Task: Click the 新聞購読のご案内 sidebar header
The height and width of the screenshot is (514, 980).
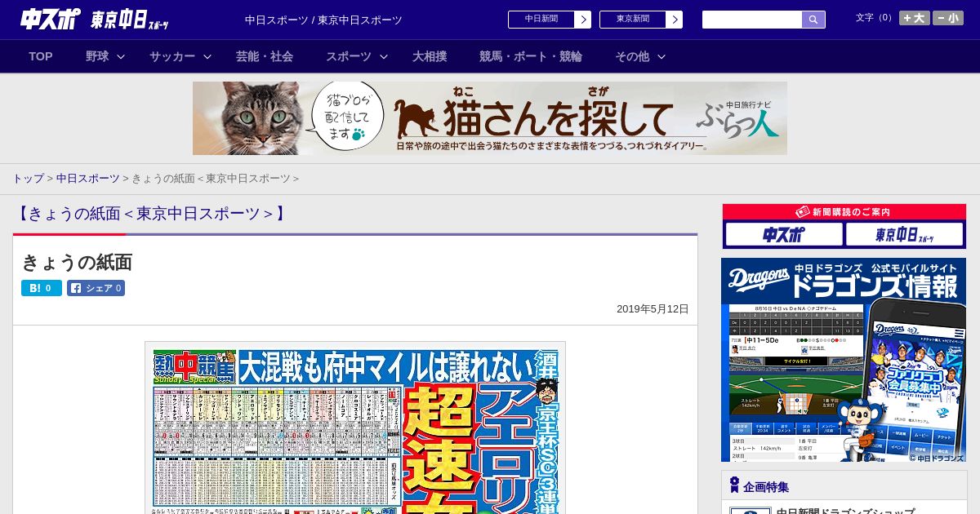Action: click(x=844, y=211)
